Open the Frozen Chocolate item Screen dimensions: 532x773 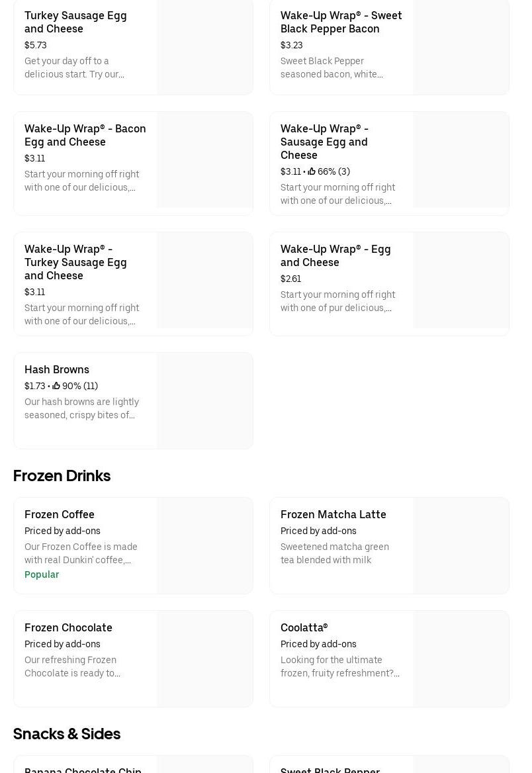[x=68, y=627]
